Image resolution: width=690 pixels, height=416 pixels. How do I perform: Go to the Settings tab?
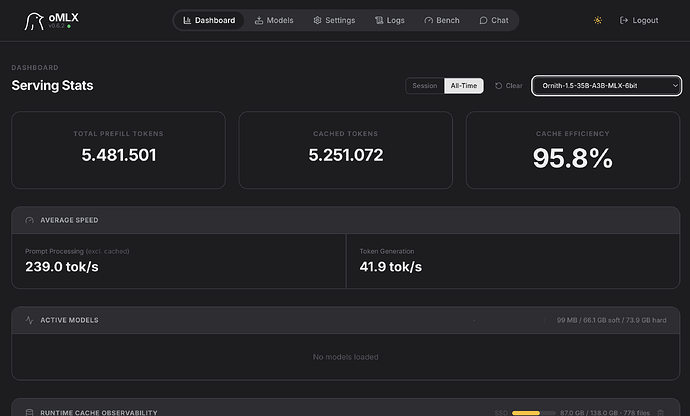click(x=334, y=20)
